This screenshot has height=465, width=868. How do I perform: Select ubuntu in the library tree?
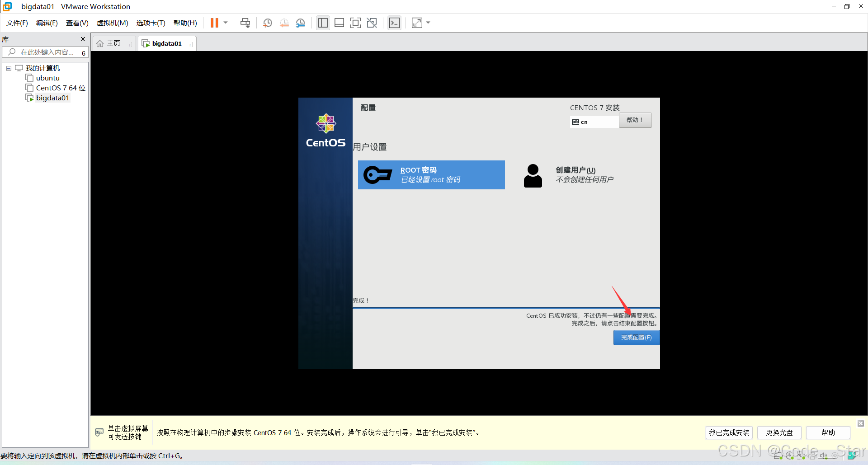(47, 78)
